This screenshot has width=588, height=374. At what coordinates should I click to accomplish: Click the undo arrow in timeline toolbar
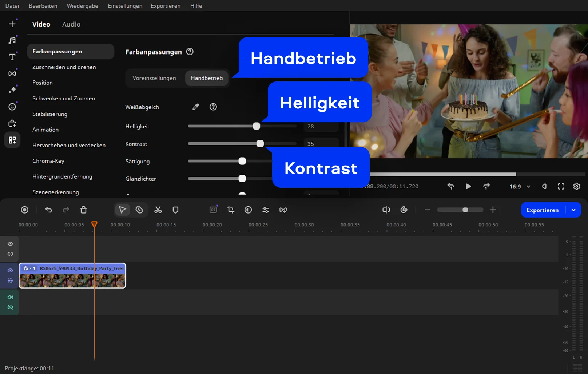48,210
